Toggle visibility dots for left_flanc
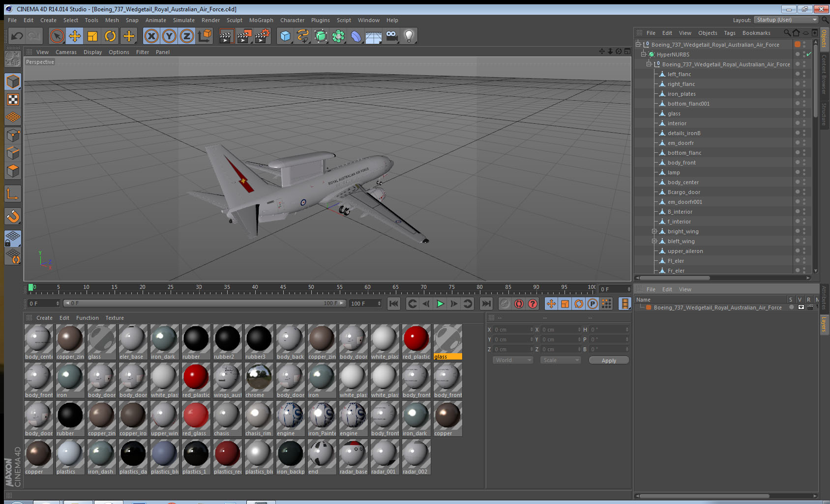The width and height of the screenshot is (830, 504). pos(804,74)
